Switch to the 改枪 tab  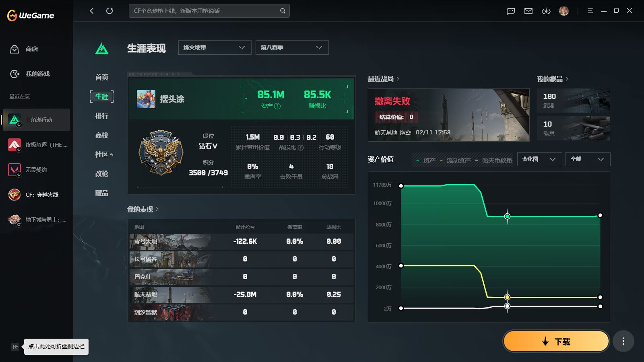[x=102, y=174]
